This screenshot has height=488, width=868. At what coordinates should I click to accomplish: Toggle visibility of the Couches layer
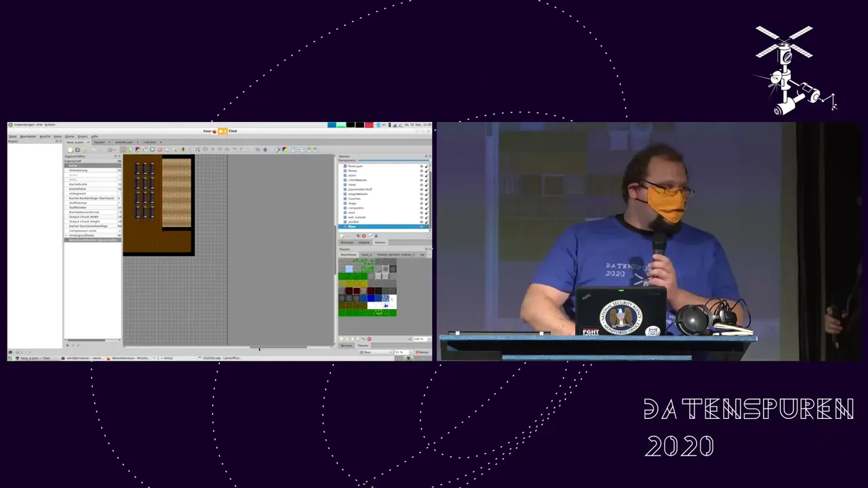tap(421, 199)
